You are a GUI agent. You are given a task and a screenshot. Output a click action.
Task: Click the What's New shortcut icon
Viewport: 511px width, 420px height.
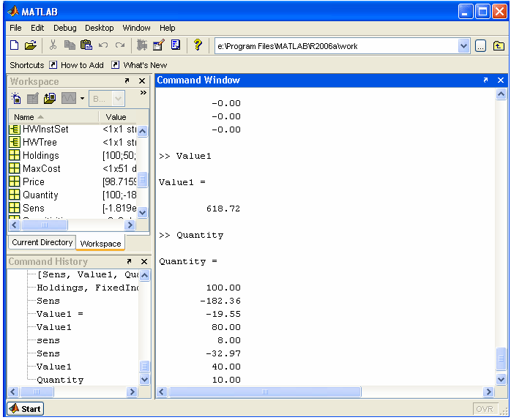point(115,65)
